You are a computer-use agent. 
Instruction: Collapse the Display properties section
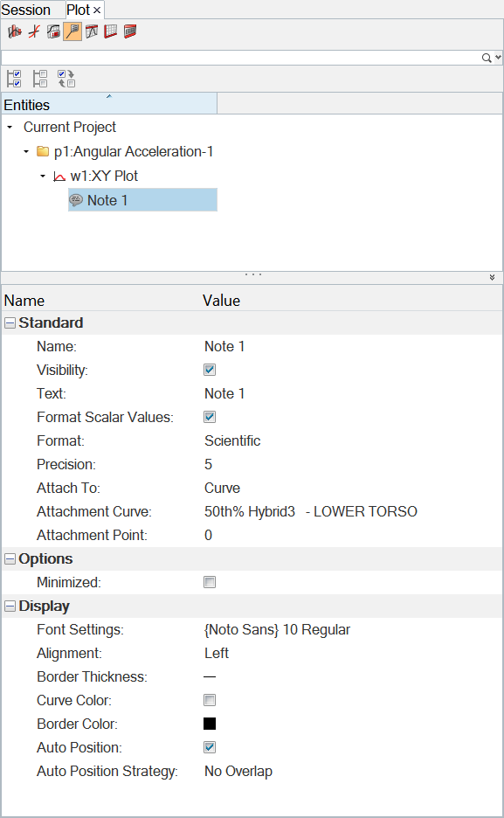pyautogui.click(x=10, y=607)
